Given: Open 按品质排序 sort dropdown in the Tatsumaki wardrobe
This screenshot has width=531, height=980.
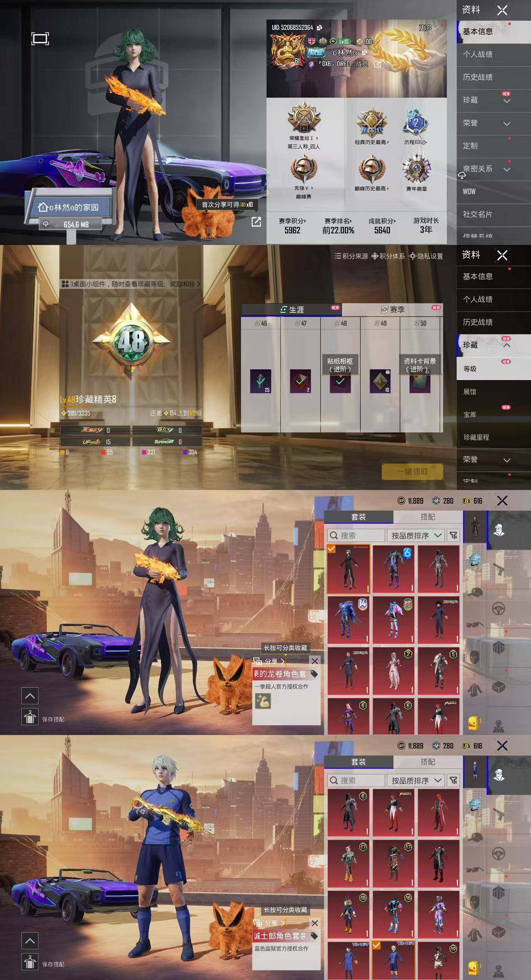Looking at the screenshot, I should pyautogui.click(x=416, y=535).
